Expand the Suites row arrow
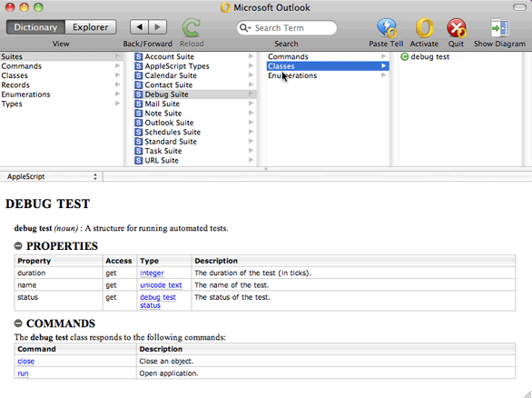 117,56
